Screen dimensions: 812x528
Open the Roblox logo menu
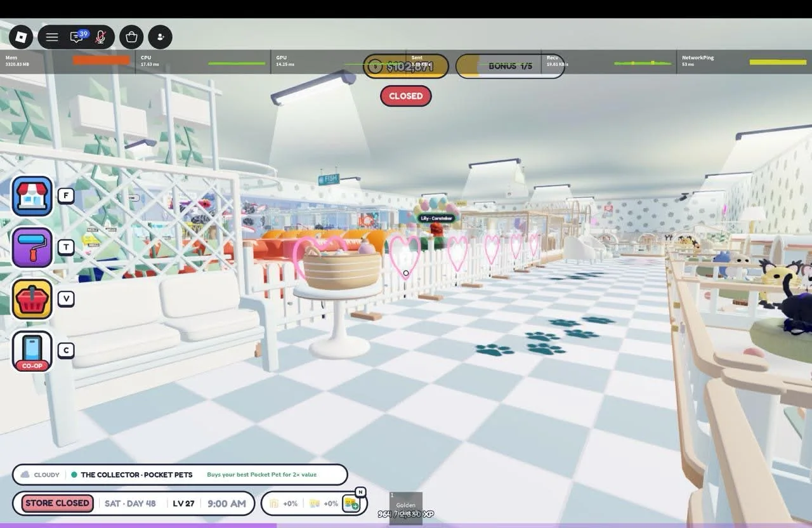coord(20,37)
